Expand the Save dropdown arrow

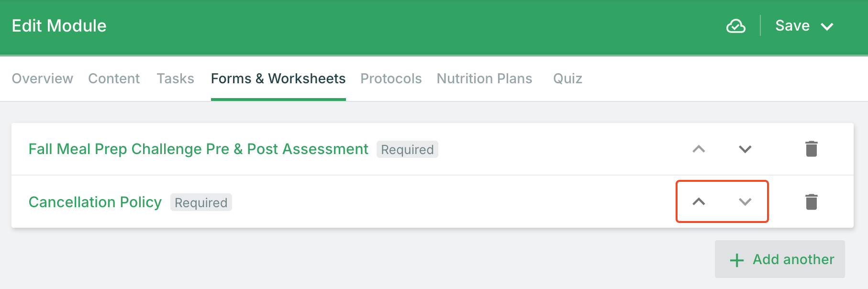click(827, 26)
